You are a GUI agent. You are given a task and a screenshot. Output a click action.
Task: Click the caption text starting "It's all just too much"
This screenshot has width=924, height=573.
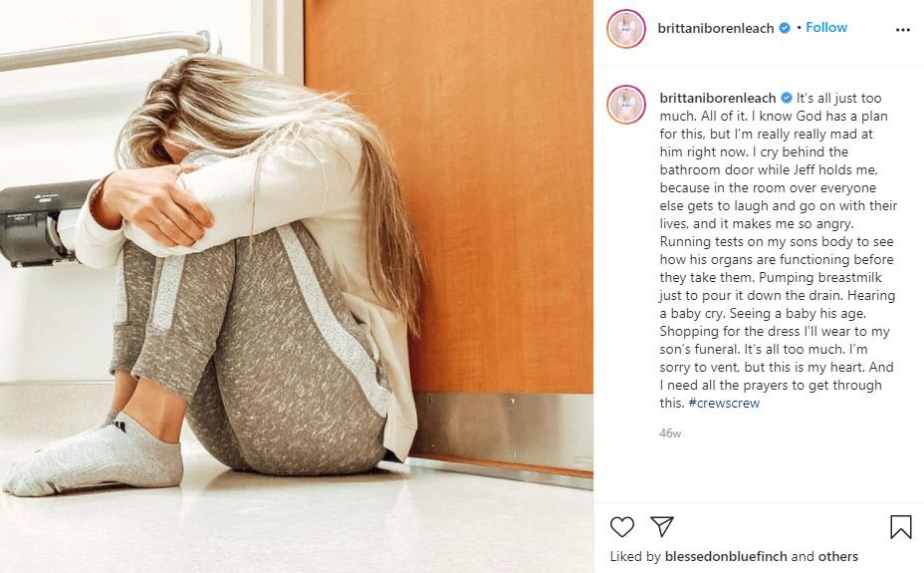[778, 250]
